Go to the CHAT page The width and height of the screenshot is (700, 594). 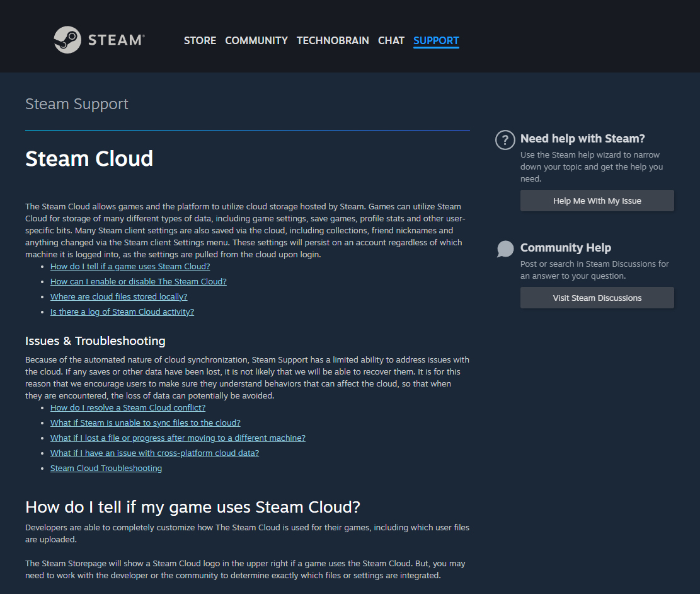(x=391, y=40)
